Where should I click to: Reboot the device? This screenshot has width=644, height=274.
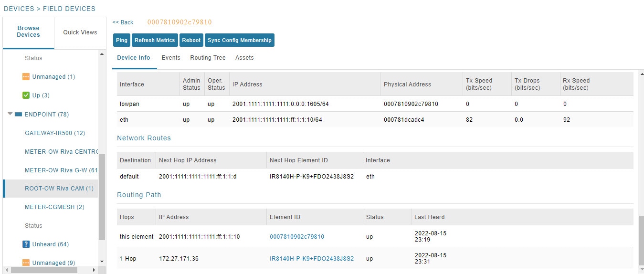(x=191, y=40)
